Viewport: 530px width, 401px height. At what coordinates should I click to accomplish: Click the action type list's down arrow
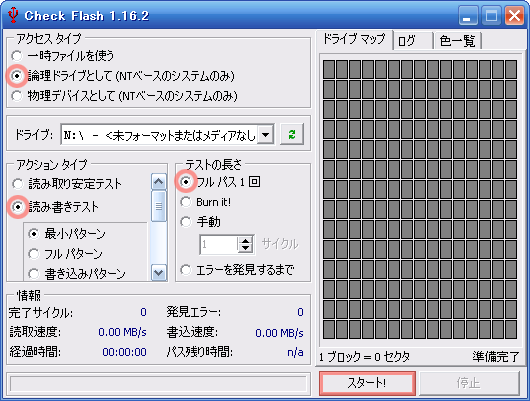159,273
